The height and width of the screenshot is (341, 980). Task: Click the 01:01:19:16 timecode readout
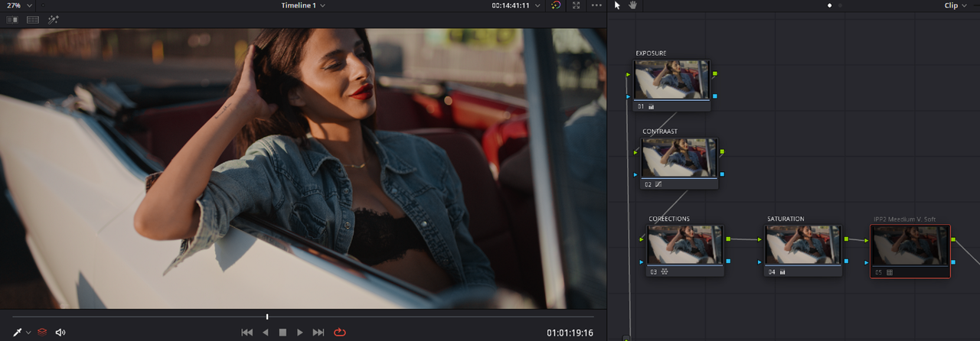click(570, 333)
